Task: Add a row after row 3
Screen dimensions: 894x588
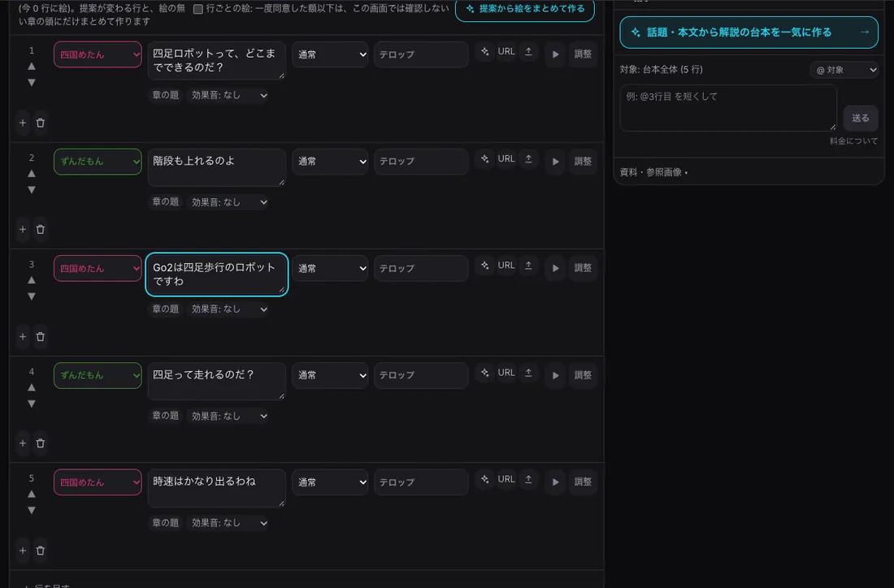Action: pyautogui.click(x=23, y=336)
